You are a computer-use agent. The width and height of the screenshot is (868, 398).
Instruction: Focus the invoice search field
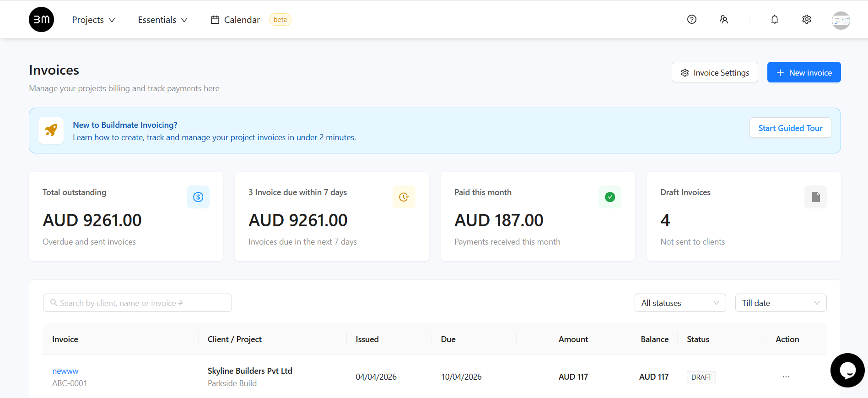(137, 303)
